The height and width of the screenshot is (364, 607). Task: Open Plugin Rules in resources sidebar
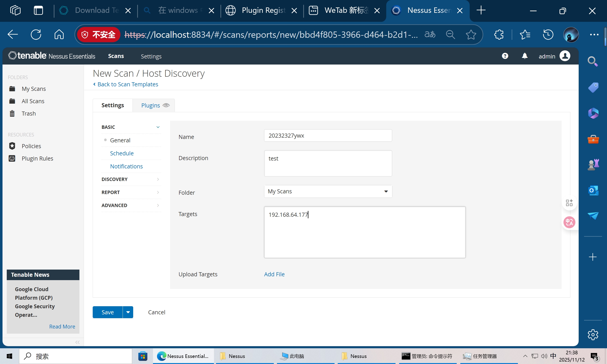pyautogui.click(x=37, y=159)
